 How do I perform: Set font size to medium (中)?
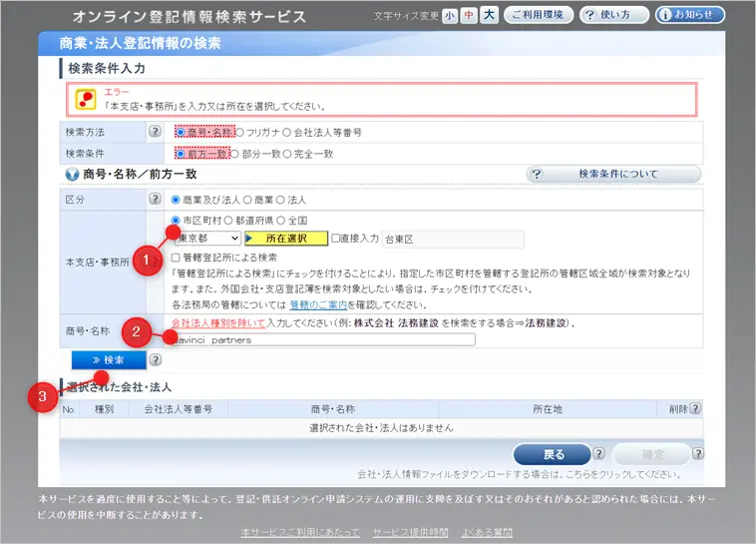click(x=469, y=15)
